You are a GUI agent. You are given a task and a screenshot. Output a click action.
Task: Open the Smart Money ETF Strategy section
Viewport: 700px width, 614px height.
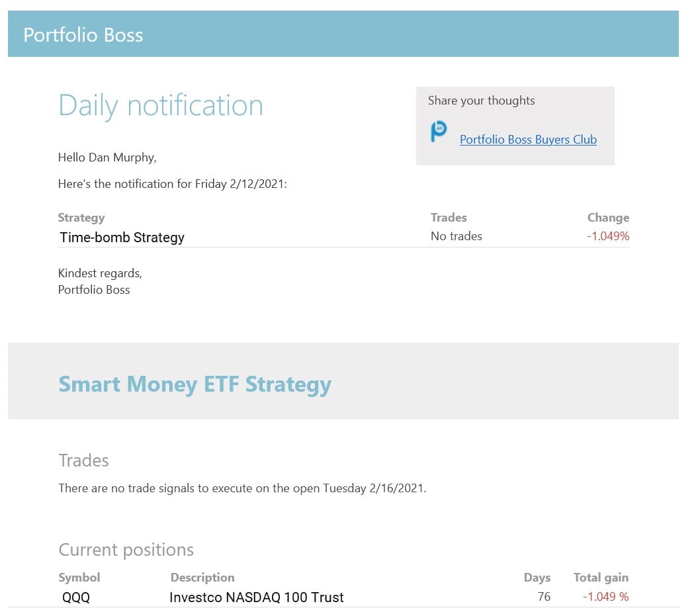point(195,384)
